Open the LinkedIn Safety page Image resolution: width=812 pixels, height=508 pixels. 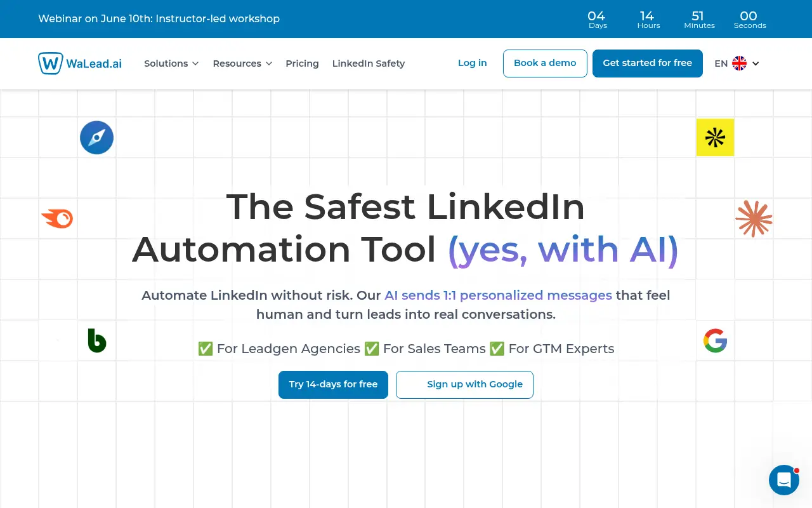(x=369, y=63)
